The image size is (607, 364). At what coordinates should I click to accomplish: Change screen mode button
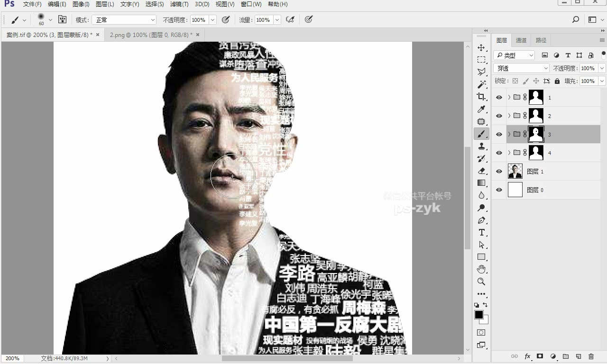(x=481, y=346)
